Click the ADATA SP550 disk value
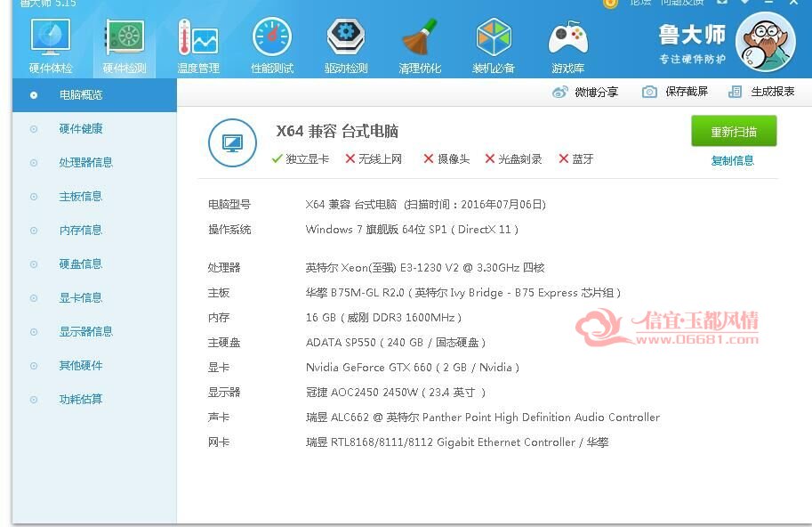Image resolution: width=812 pixels, height=527 pixels. tap(396, 343)
